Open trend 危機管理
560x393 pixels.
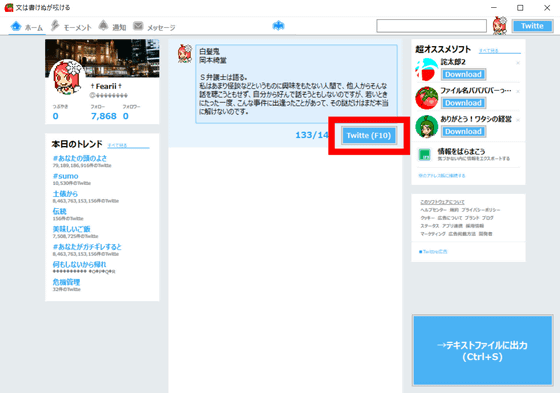[x=66, y=282]
